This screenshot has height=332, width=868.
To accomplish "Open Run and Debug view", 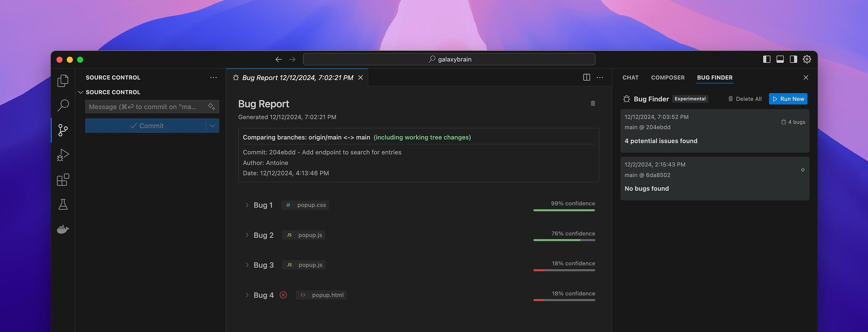I will (x=63, y=155).
